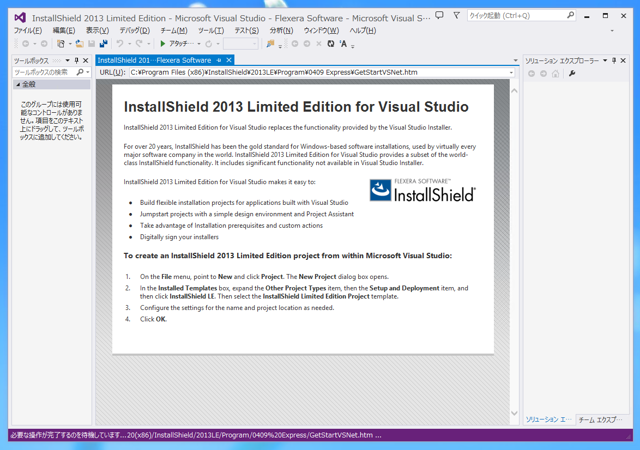Viewport: 640px width, 450px height.
Task: Click the Save toolbar icon
Action: coord(91,43)
